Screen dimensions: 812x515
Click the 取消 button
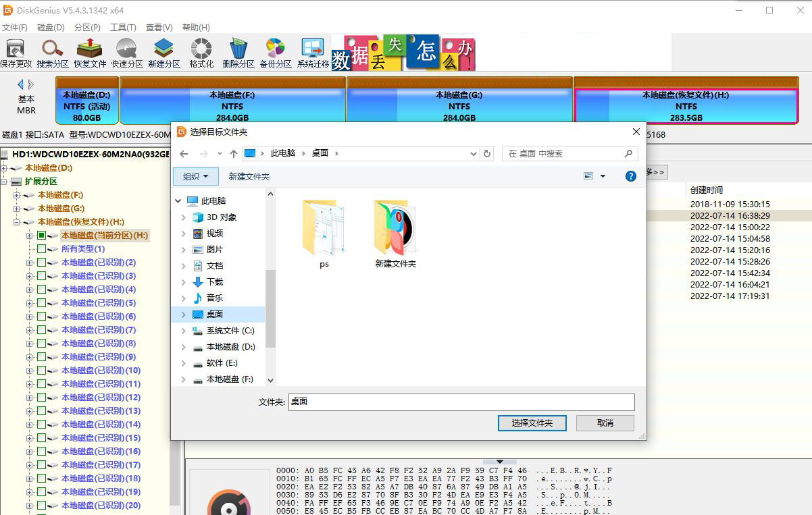point(605,423)
